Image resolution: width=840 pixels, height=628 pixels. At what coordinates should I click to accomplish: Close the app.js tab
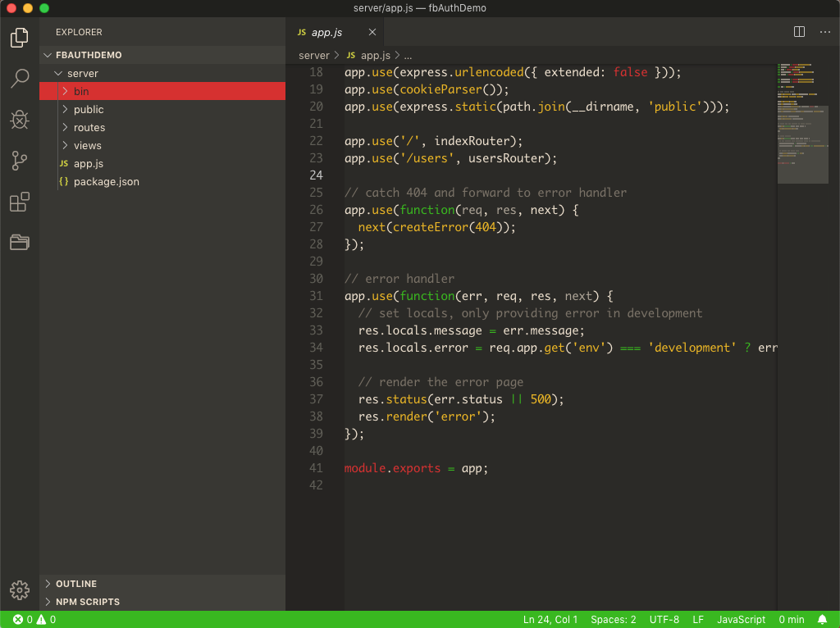tap(372, 32)
